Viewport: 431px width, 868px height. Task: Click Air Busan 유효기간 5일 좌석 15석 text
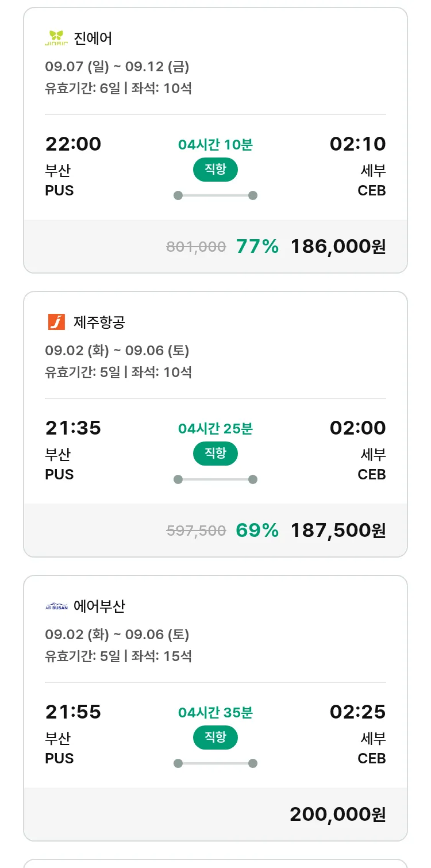pos(118,656)
